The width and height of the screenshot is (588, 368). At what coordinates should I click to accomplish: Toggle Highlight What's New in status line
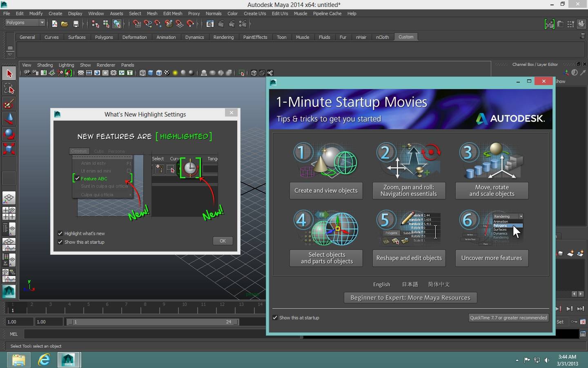click(550, 24)
